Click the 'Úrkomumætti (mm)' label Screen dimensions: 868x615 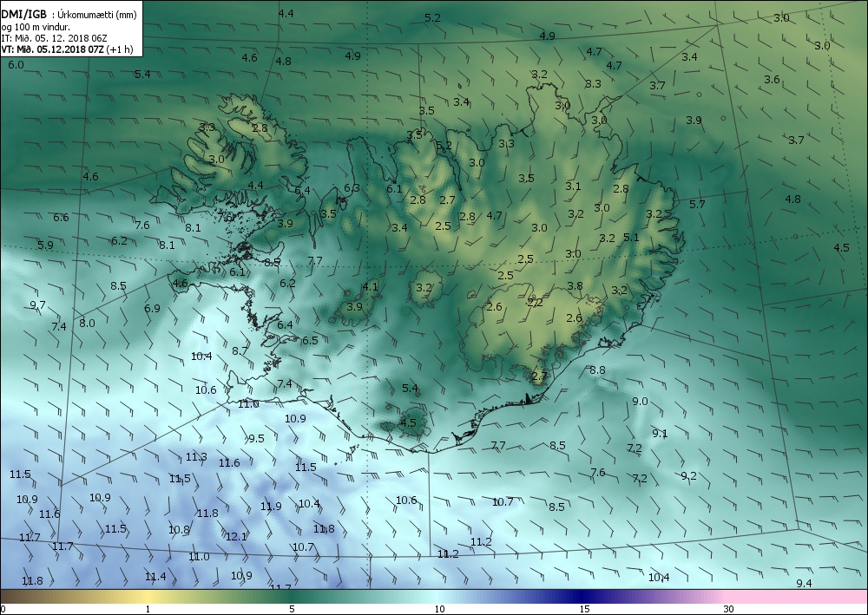coord(97,15)
